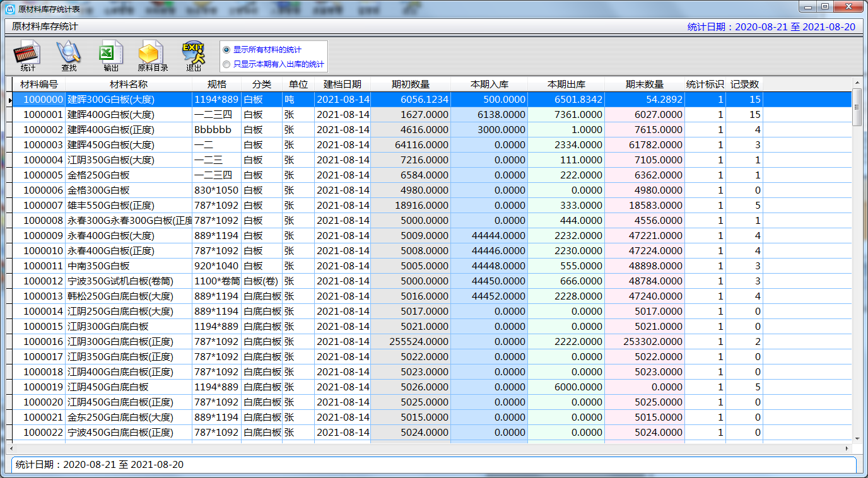868x478 pixels.
Task: Click the 本期出库 column header
Action: (x=566, y=85)
